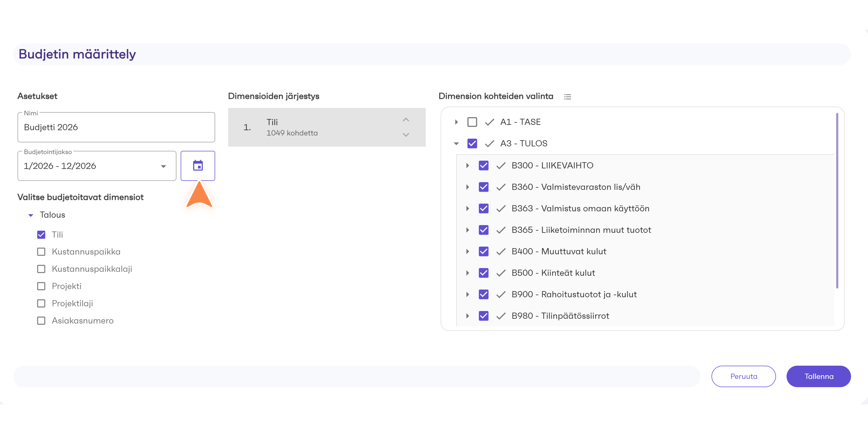Select the B980 - Tilinpäätössiirrot label

[560, 316]
